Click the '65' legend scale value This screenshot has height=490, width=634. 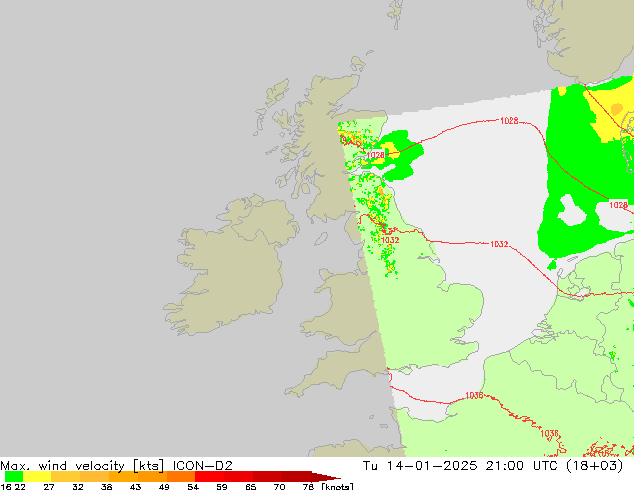coord(251,486)
